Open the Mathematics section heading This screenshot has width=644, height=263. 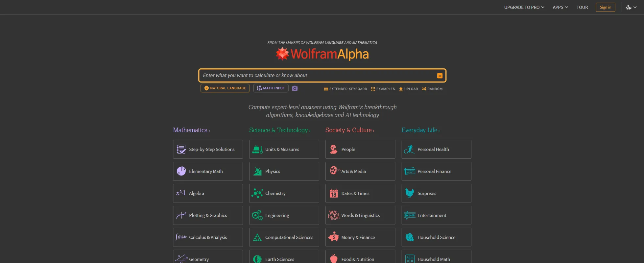[191, 130]
